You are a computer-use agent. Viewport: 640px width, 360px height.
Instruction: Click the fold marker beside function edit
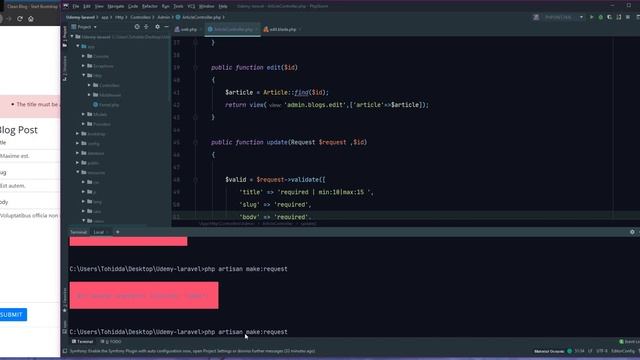coord(196,68)
